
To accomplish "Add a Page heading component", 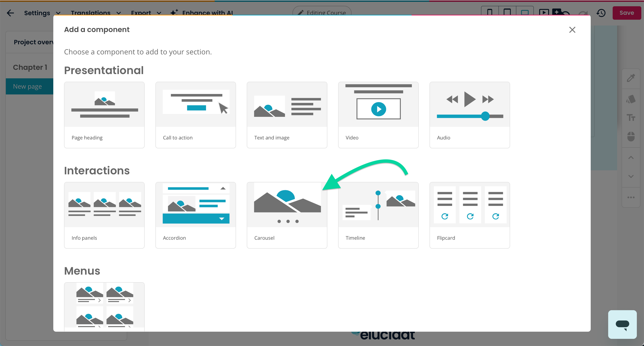I will [x=104, y=115].
